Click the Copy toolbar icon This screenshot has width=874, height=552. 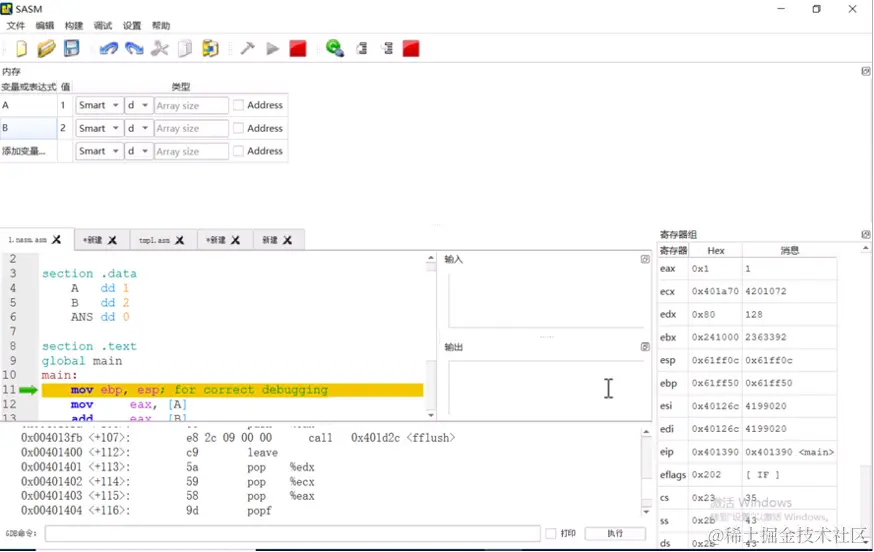pos(184,49)
